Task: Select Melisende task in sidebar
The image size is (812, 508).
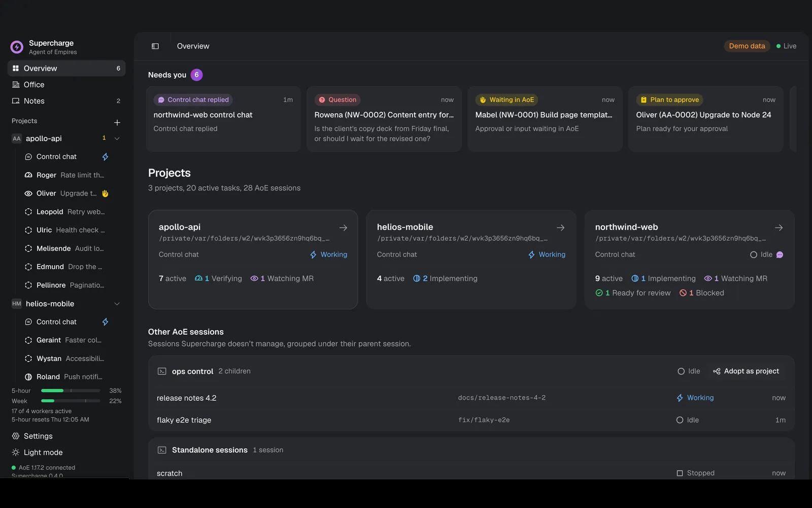Action: [x=66, y=248]
